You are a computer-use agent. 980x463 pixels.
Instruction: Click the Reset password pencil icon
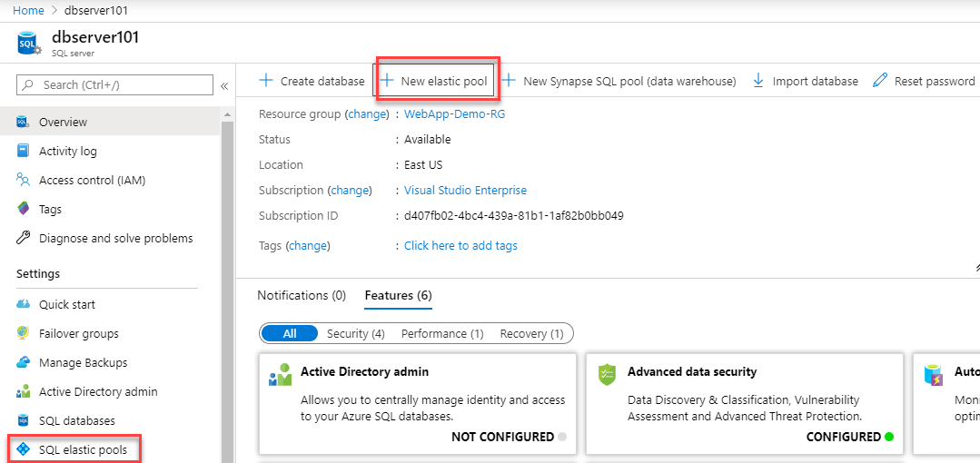880,81
